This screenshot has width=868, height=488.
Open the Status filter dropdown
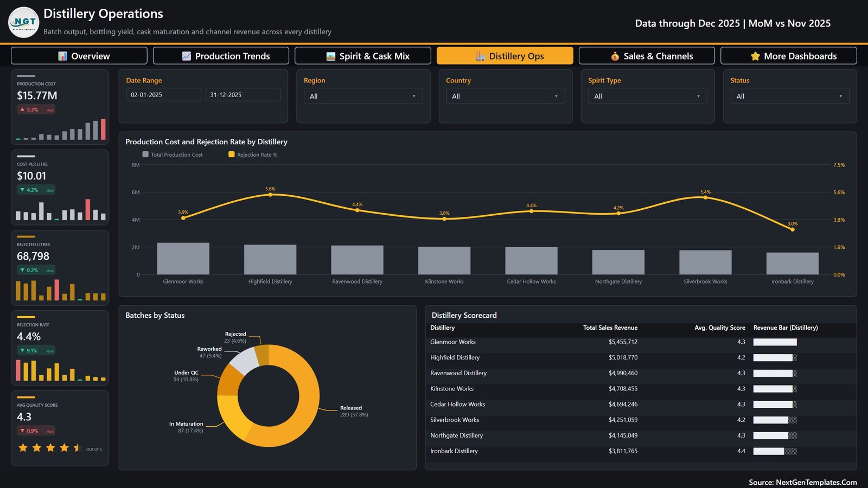point(789,96)
